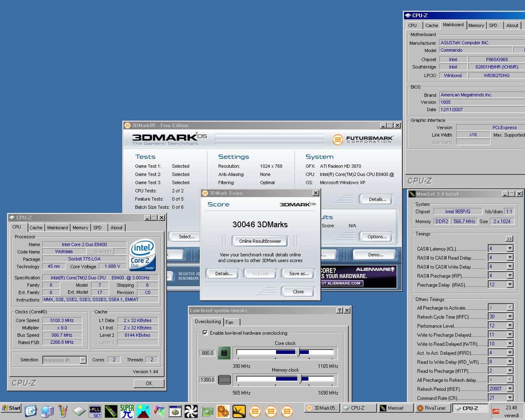Launch the PLL SET quick launch icon
525x420 pixels.
[x=95, y=411]
